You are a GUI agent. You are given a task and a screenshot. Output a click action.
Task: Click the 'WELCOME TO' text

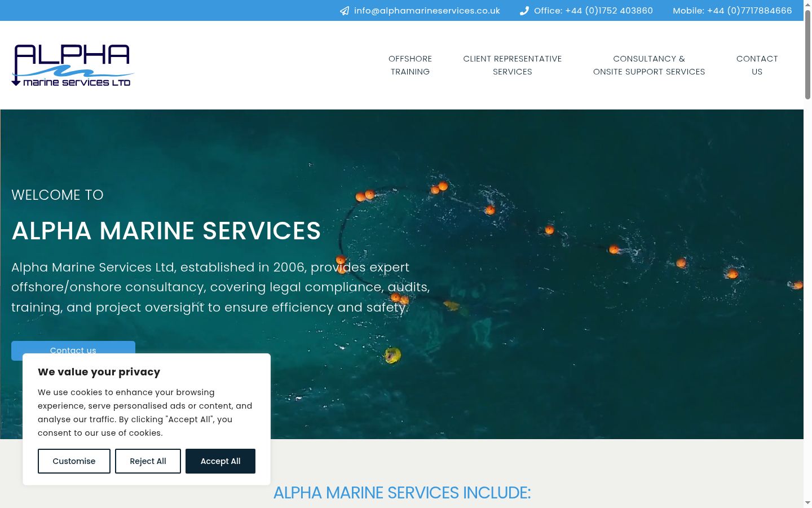(x=58, y=195)
